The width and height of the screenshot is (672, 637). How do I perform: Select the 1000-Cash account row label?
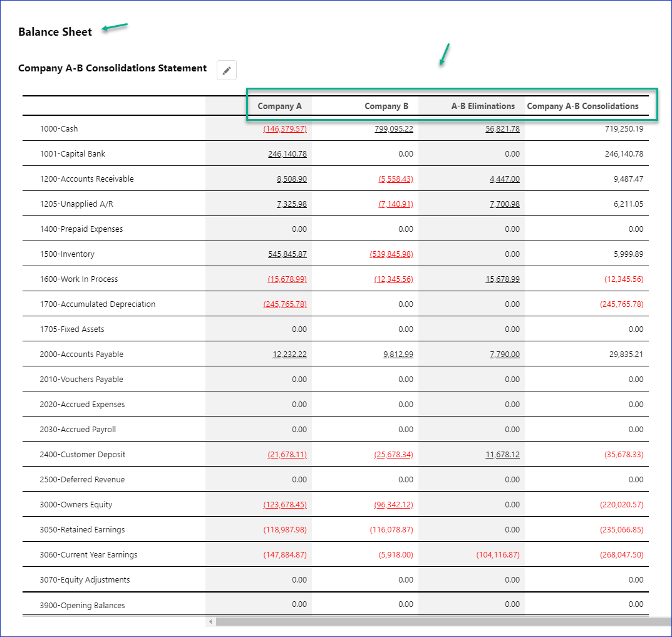59,129
